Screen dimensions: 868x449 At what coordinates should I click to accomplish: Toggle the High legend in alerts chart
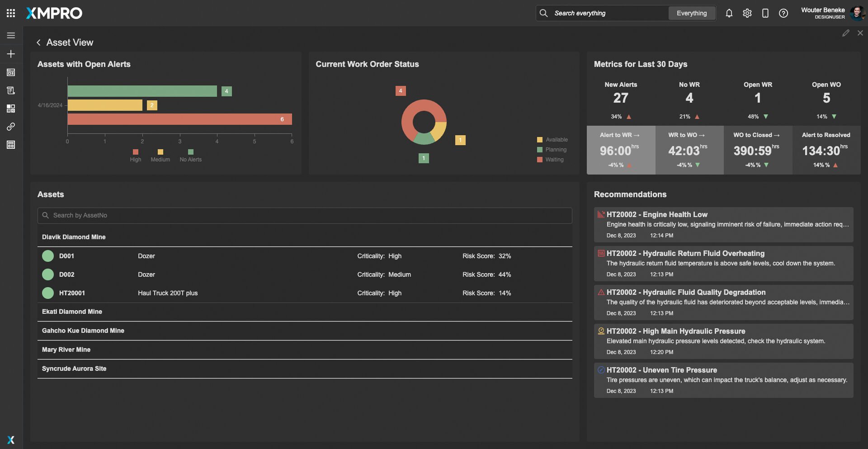(135, 156)
